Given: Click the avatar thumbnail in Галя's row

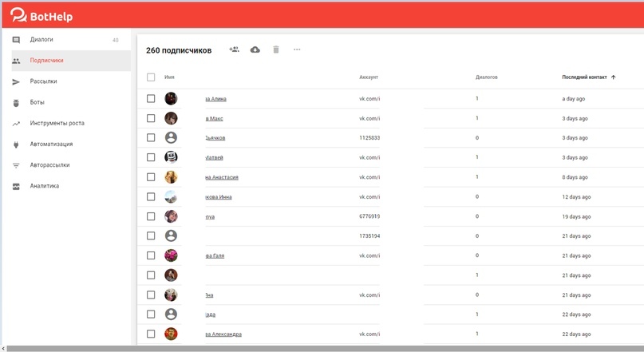Looking at the screenshot, I should click(171, 255).
